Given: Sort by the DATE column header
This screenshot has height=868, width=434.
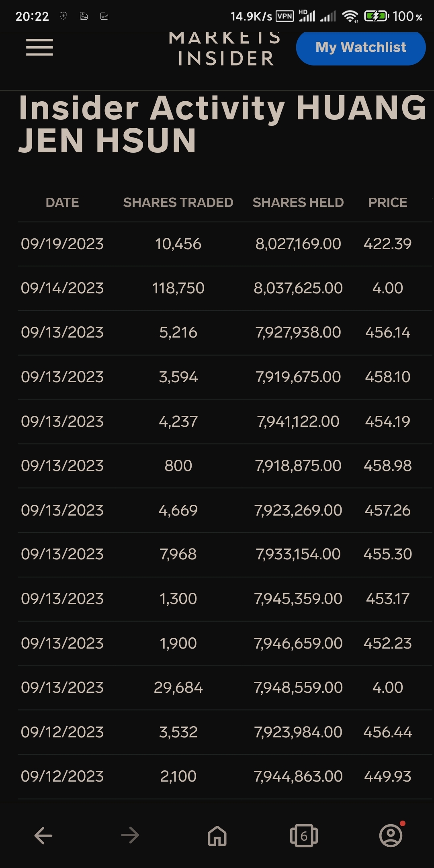Looking at the screenshot, I should (62, 203).
